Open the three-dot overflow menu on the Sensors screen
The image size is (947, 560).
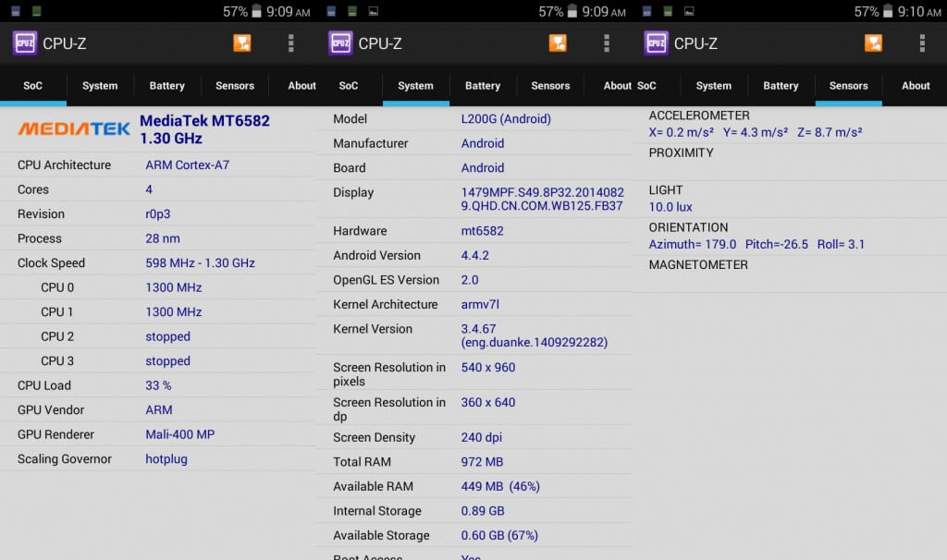click(922, 43)
